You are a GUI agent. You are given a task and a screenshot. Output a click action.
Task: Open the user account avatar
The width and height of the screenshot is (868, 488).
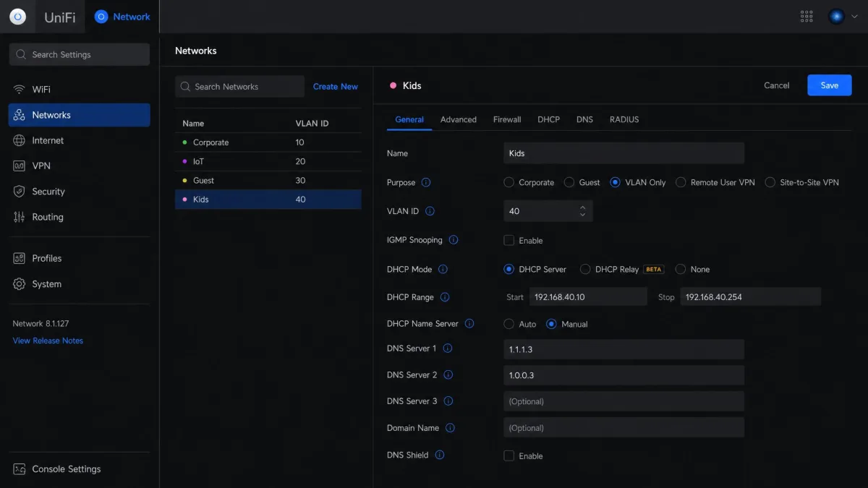tap(837, 16)
